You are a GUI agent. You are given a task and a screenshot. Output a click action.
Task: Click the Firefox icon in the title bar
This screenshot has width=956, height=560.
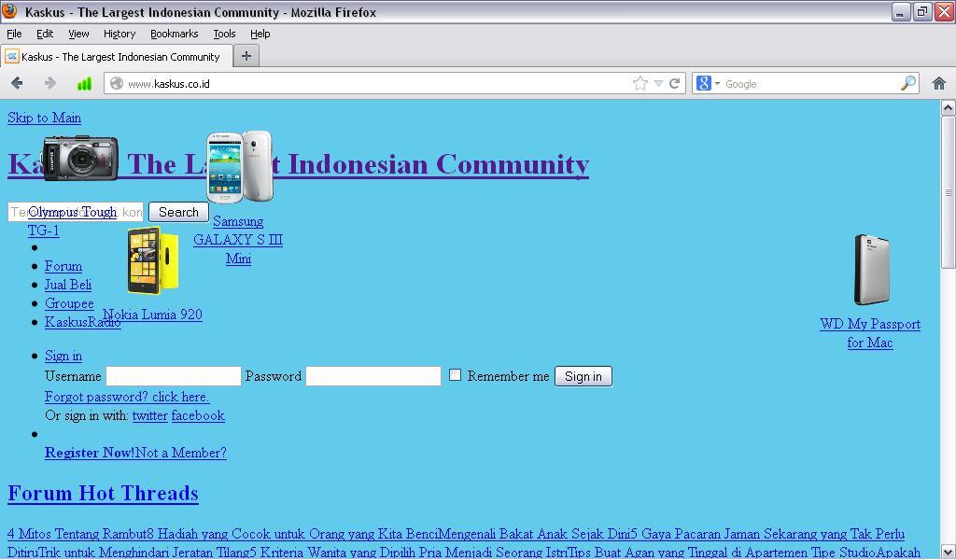click(x=10, y=12)
